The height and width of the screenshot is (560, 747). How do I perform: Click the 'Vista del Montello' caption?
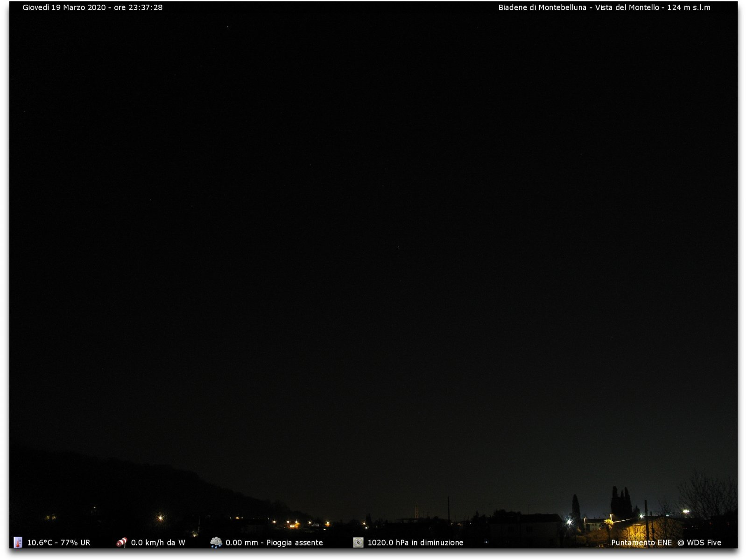coord(627,7)
